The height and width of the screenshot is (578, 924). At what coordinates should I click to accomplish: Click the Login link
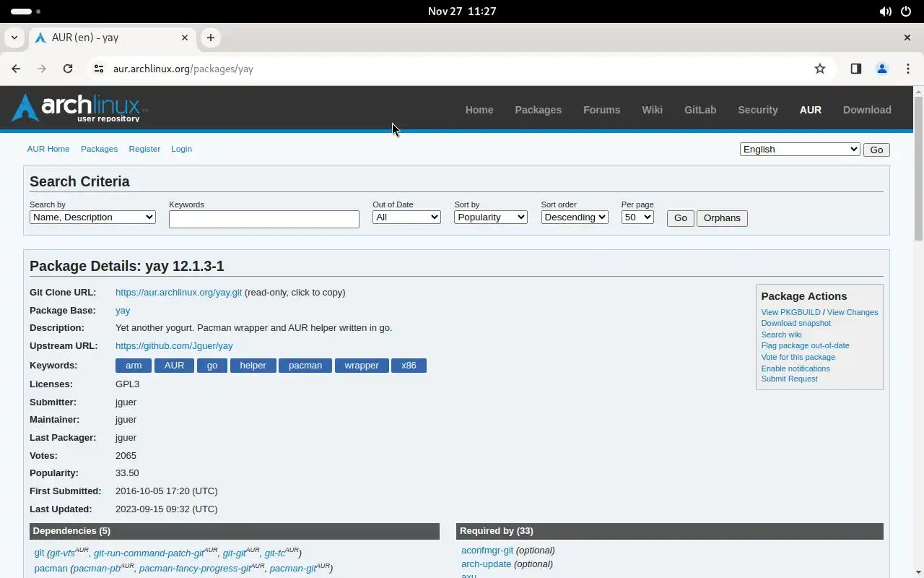(181, 149)
